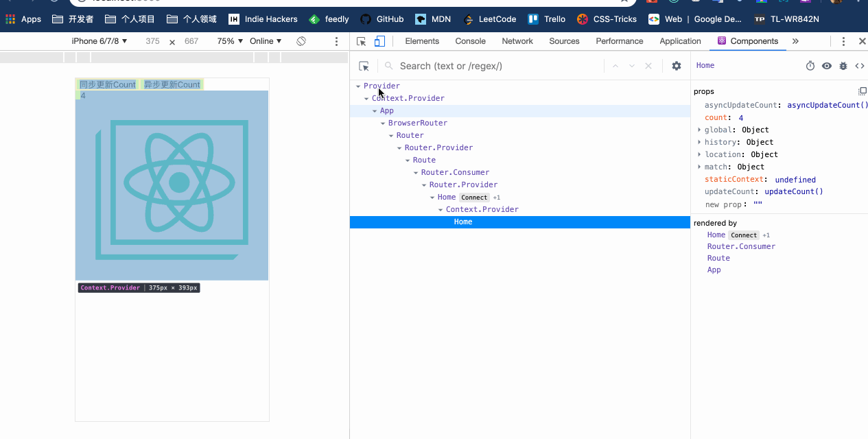Collapse the BrowserRouter tree node
This screenshot has height=439, width=868.
[x=383, y=123]
